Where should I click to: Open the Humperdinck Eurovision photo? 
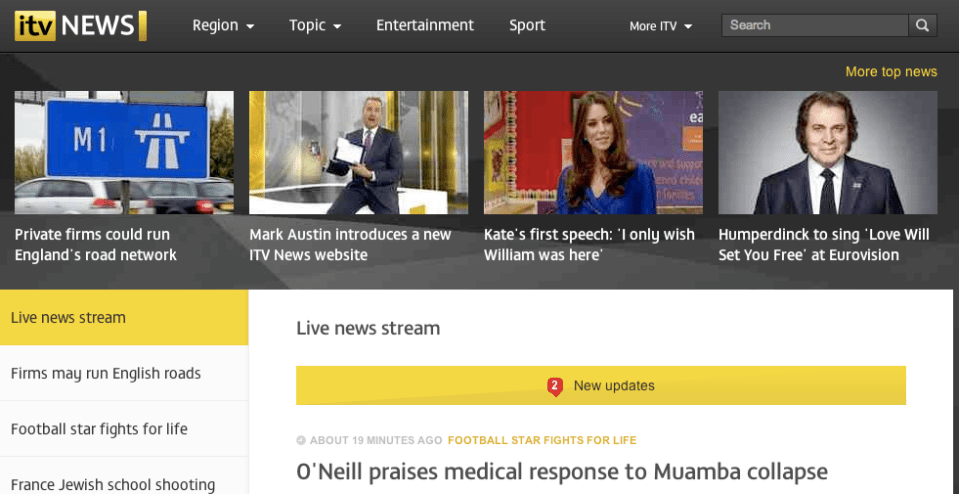tap(827, 152)
